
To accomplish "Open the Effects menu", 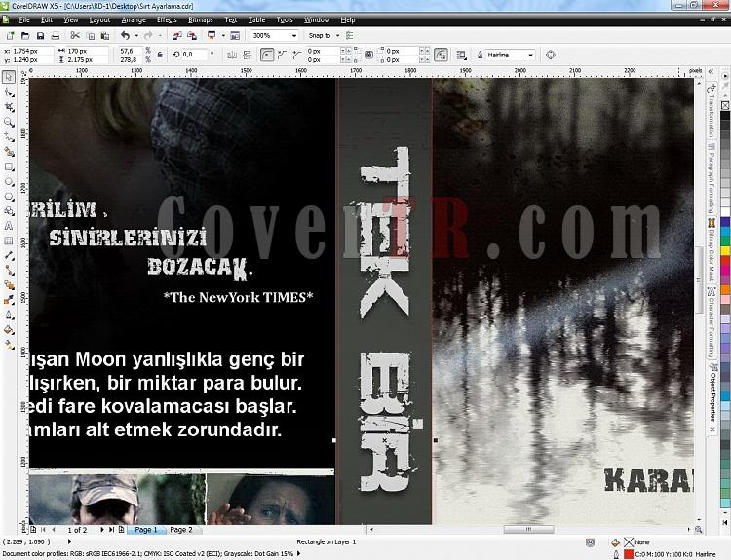I will point(167,20).
